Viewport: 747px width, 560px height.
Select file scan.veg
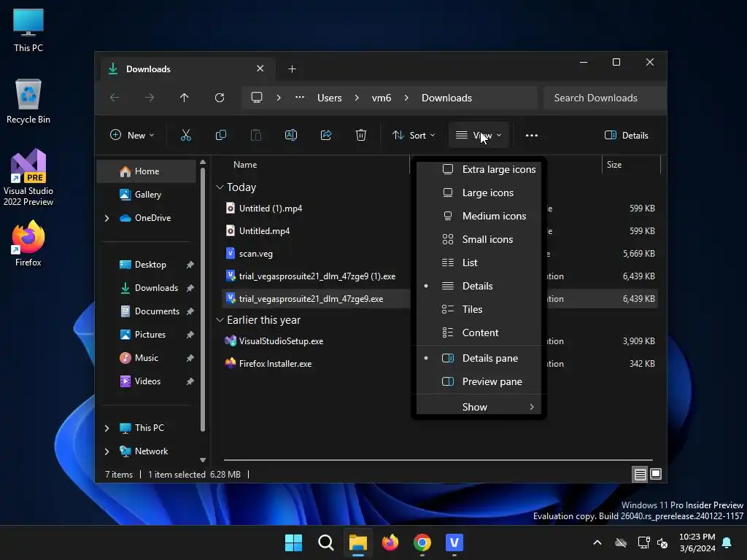point(256,254)
